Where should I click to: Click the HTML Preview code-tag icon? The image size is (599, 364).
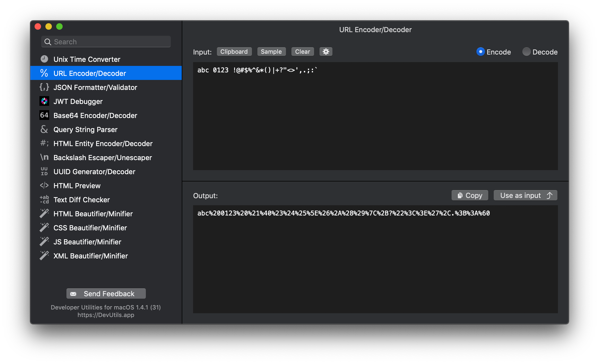(x=44, y=186)
